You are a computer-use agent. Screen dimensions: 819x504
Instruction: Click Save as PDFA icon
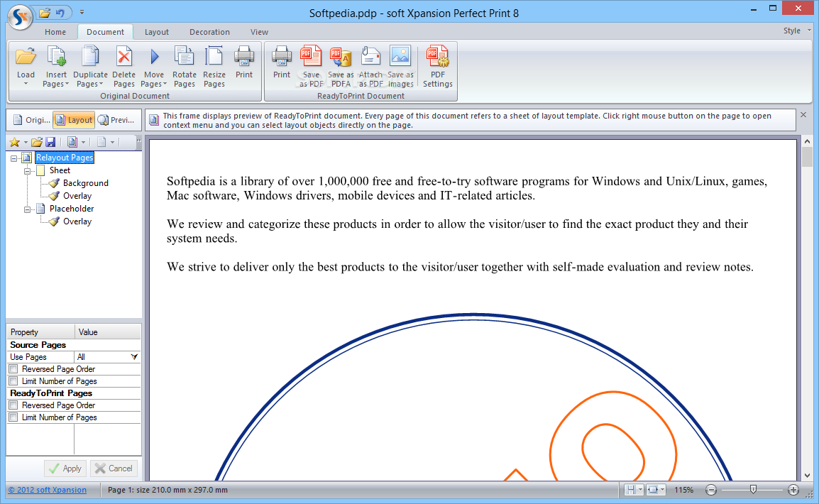[341, 56]
